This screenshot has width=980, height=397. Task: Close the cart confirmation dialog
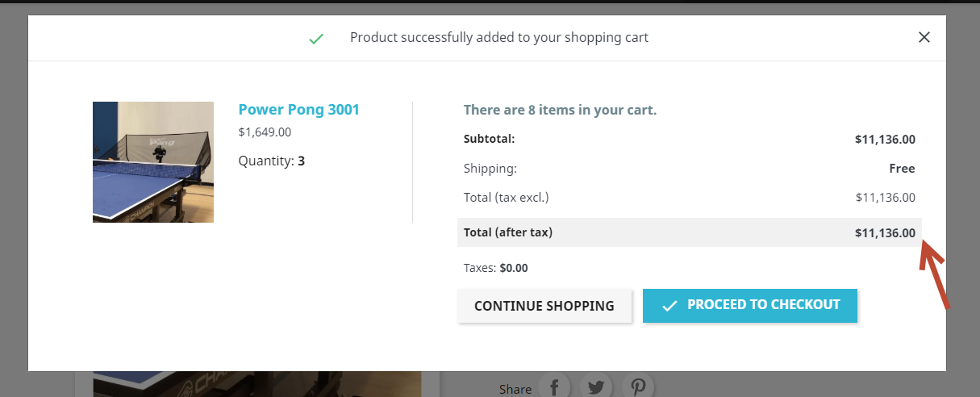[924, 37]
